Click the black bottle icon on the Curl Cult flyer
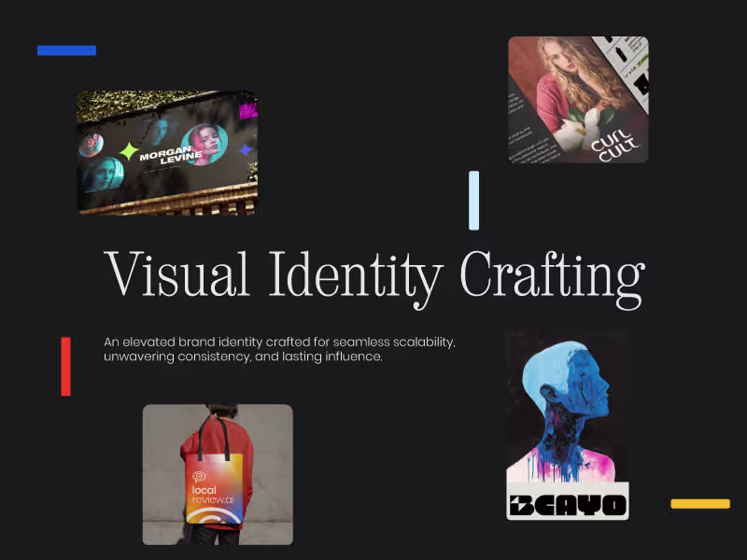The image size is (747, 560). (621, 54)
